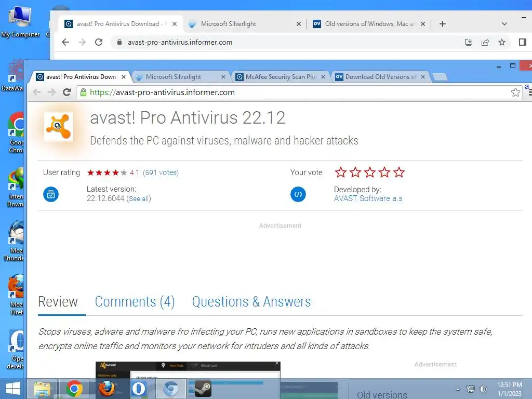Rate three stars in Your vote
This screenshot has height=399, width=532.
coord(370,172)
